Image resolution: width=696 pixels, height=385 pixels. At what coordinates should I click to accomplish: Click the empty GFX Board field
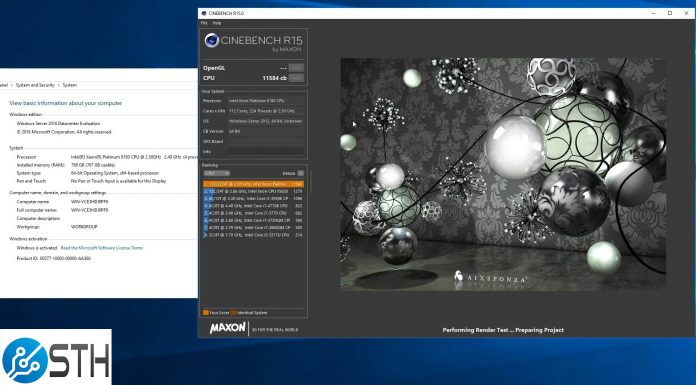tap(265, 141)
